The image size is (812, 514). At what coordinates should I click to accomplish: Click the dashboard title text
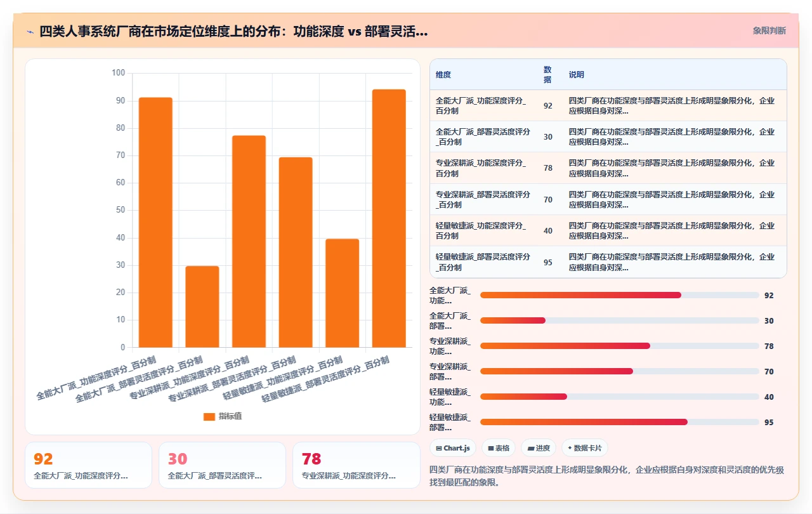[x=233, y=31]
